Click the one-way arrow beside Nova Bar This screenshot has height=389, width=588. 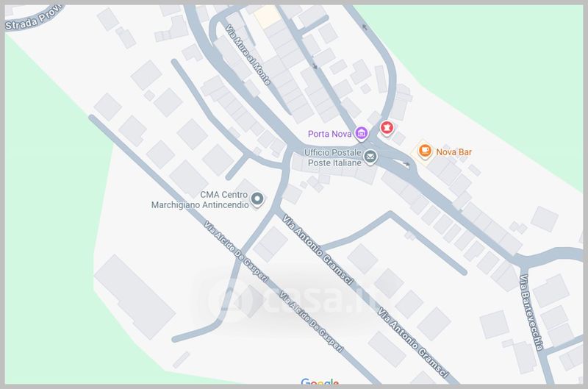tap(406, 164)
